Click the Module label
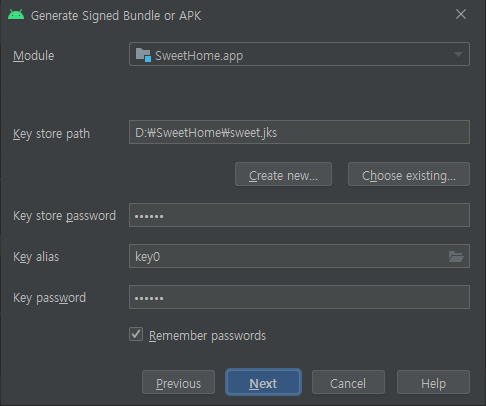Image resolution: width=486 pixels, height=406 pixels. 34,56
